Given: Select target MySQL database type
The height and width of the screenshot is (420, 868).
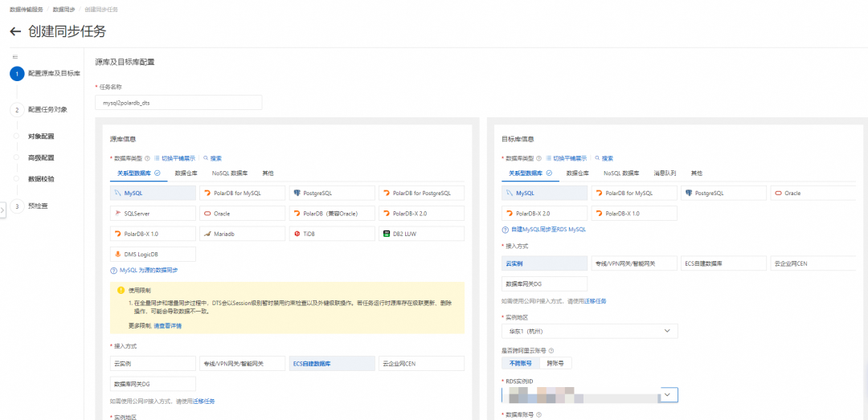Looking at the screenshot, I should click(x=545, y=193).
